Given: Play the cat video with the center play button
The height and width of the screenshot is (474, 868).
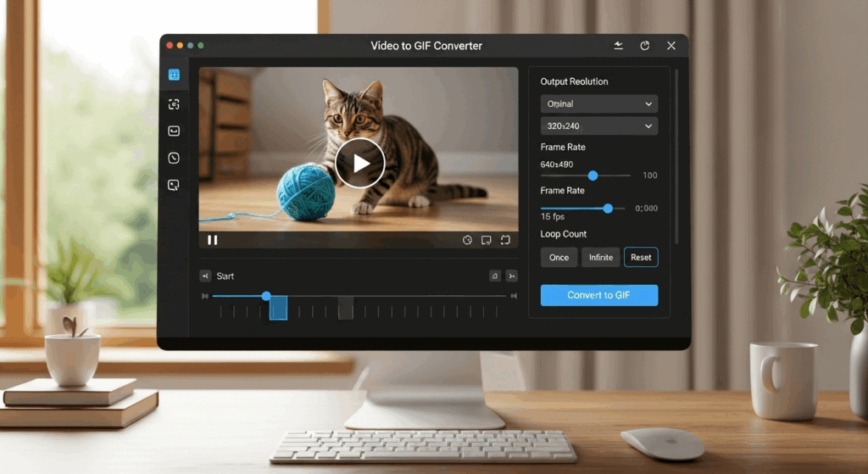Looking at the screenshot, I should 359,163.
